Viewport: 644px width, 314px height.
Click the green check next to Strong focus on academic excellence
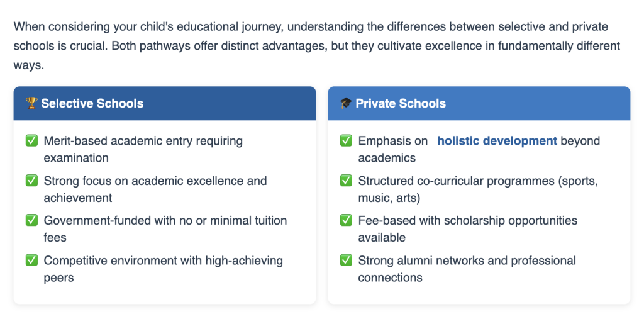pos(31,181)
